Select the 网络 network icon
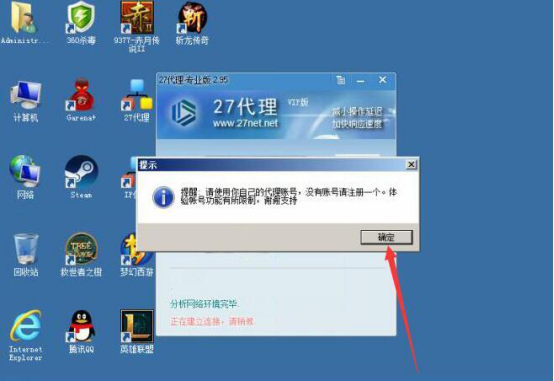This screenshot has height=381, width=554. pos(25,177)
